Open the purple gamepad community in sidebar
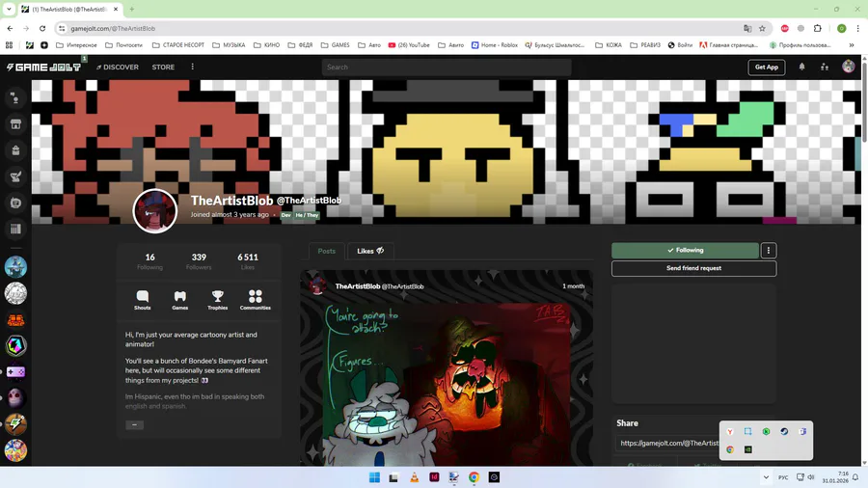The height and width of the screenshot is (488, 868). [x=15, y=372]
